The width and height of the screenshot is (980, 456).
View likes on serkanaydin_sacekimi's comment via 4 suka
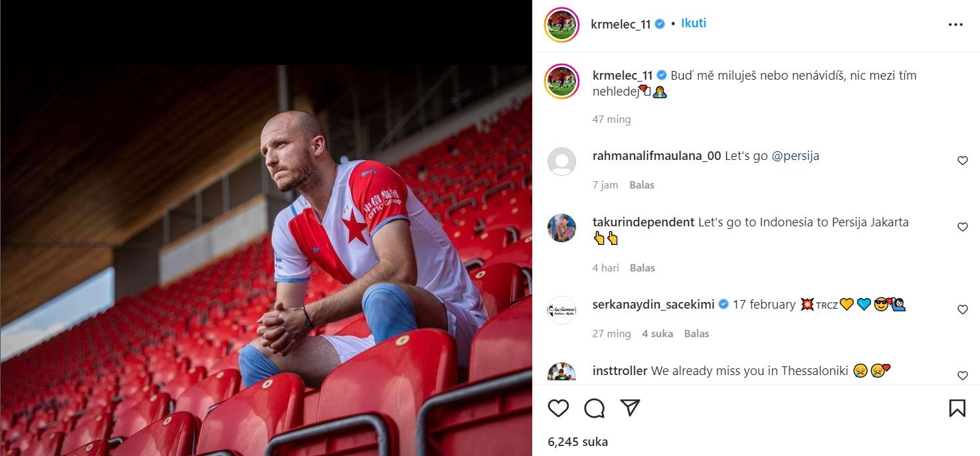(x=657, y=333)
